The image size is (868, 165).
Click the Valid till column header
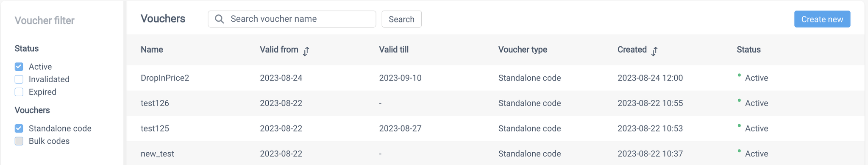[394, 50]
